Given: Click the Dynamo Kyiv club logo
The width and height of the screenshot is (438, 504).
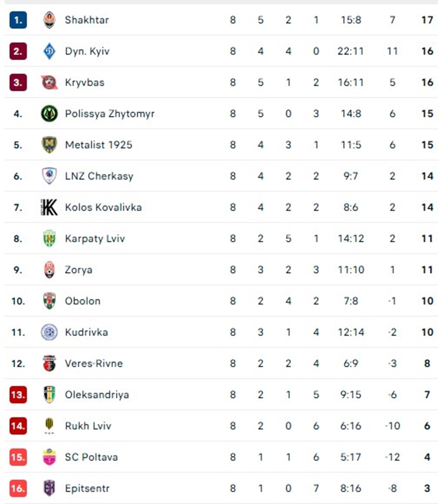Looking at the screenshot, I should click(49, 51).
